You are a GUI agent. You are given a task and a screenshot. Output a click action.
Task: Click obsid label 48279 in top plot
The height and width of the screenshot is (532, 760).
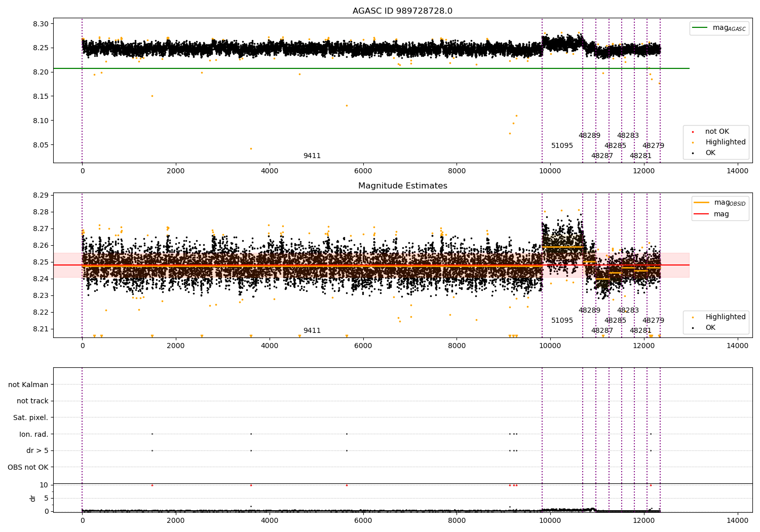653,146
